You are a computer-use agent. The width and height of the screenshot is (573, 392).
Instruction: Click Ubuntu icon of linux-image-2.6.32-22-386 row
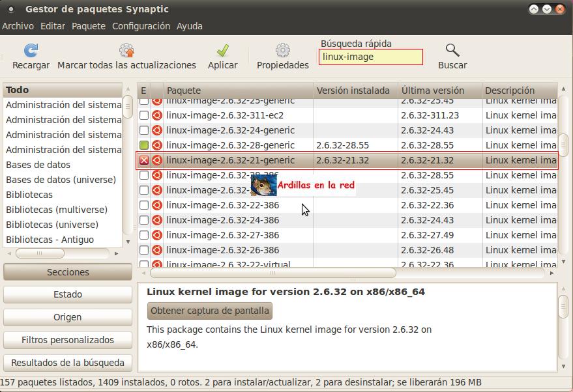tap(156, 205)
